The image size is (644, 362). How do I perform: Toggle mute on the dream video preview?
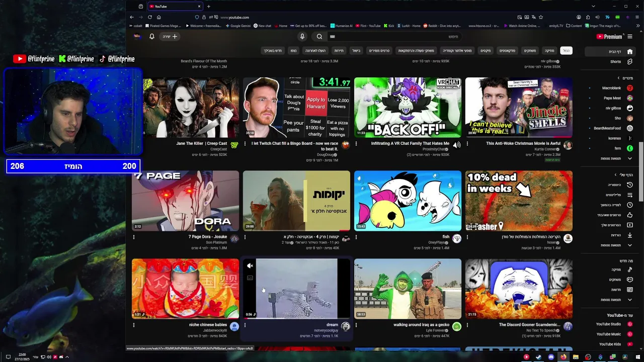pos(250,266)
